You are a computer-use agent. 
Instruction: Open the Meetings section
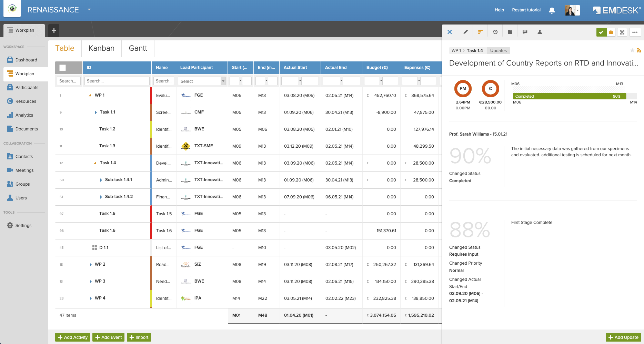click(24, 170)
